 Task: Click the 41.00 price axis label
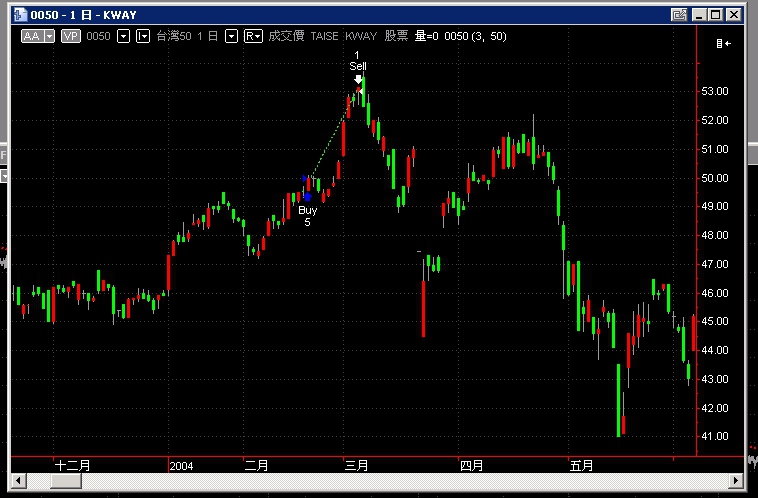coord(715,437)
